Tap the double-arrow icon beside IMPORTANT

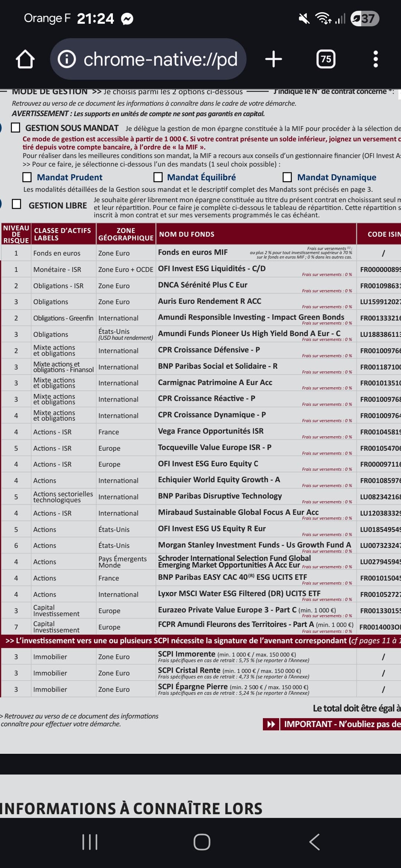point(271,724)
